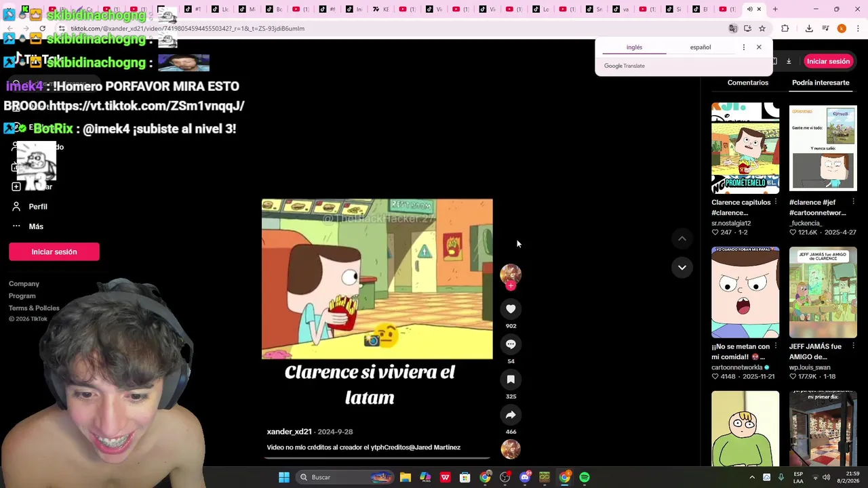Click the browser address bar URL
The height and width of the screenshot is (488, 868).
[188, 28]
